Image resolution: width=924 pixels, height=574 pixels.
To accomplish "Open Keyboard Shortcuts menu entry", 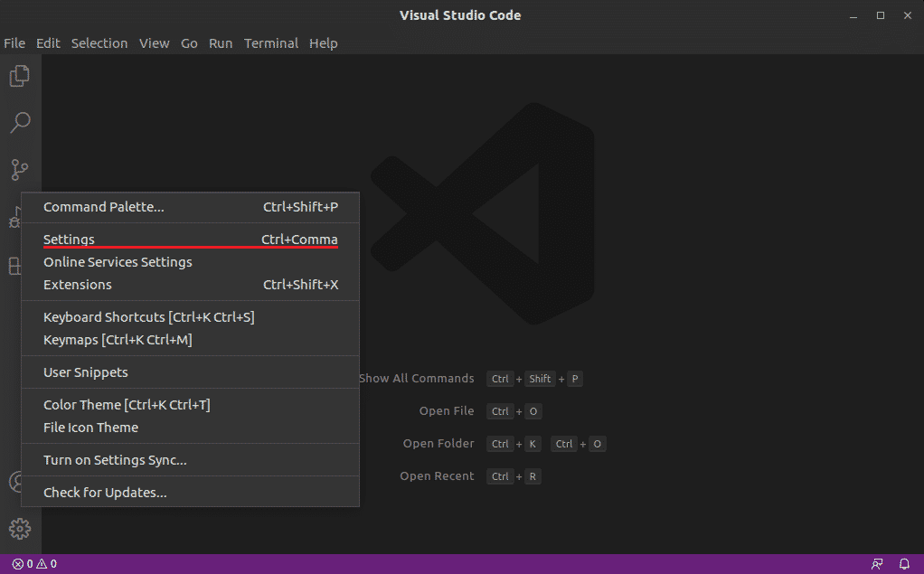I will point(149,317).
